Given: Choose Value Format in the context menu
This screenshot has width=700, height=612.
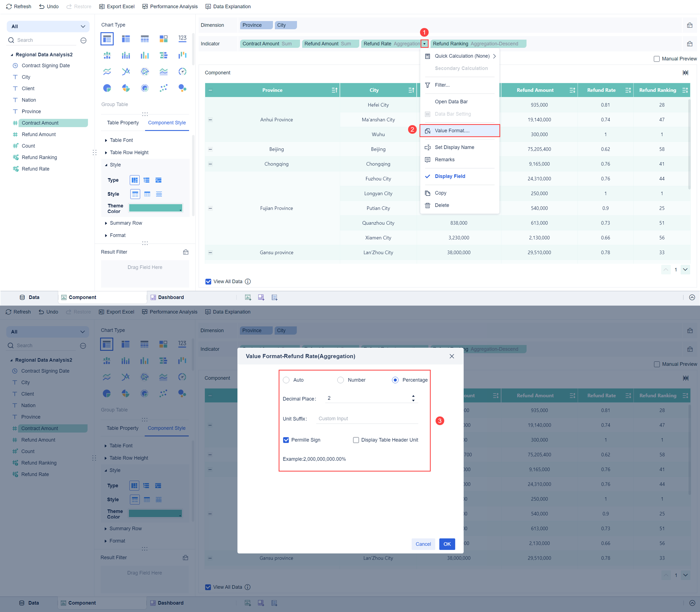Looking at the screenshot, I should click(452, 130).
